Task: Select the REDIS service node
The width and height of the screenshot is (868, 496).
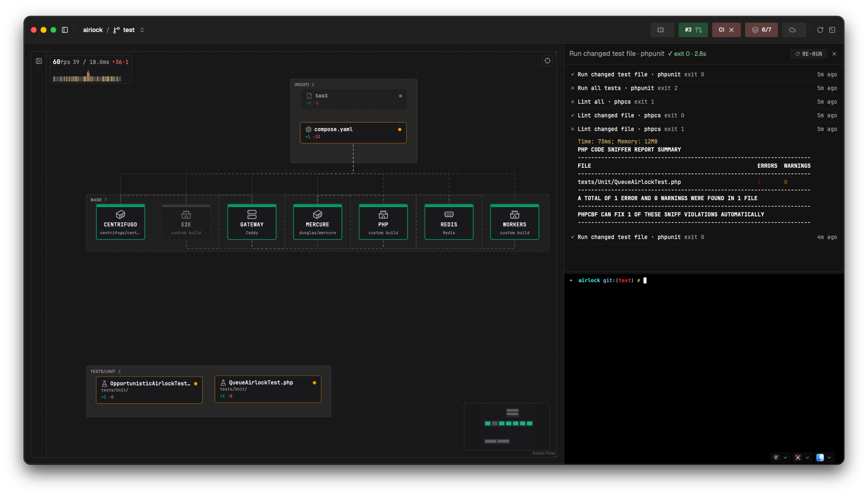Action: (449, 222)
